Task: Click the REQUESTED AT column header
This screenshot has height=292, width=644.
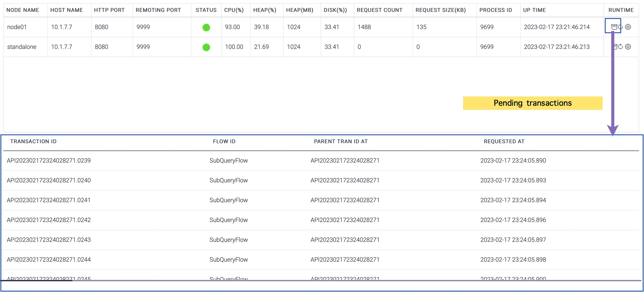Action: click(x=504, y=142)
